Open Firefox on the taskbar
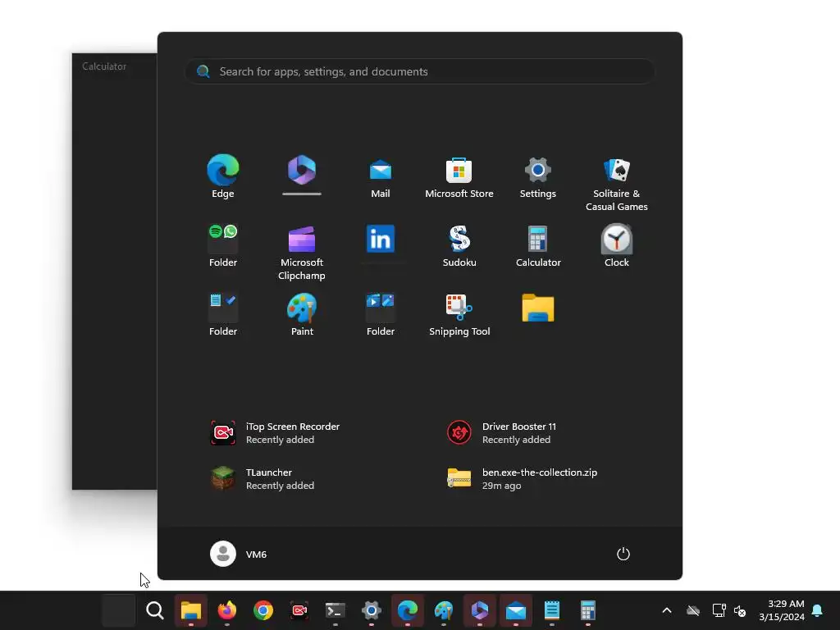The image size is (840, 630). tap(227, 610)
